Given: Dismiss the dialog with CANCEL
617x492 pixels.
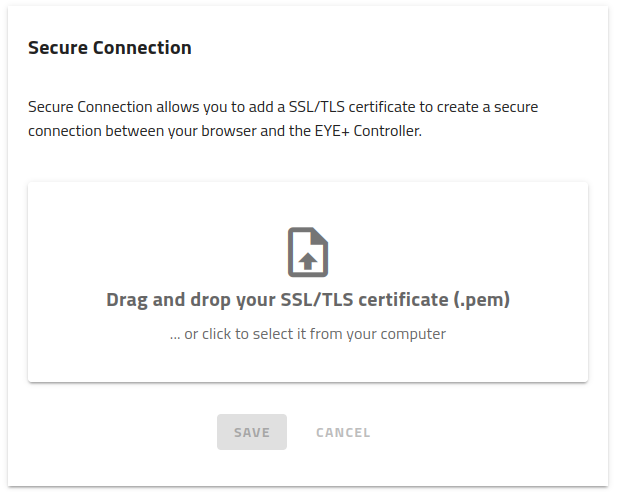Looking at the screenshot, I should 343,432.
